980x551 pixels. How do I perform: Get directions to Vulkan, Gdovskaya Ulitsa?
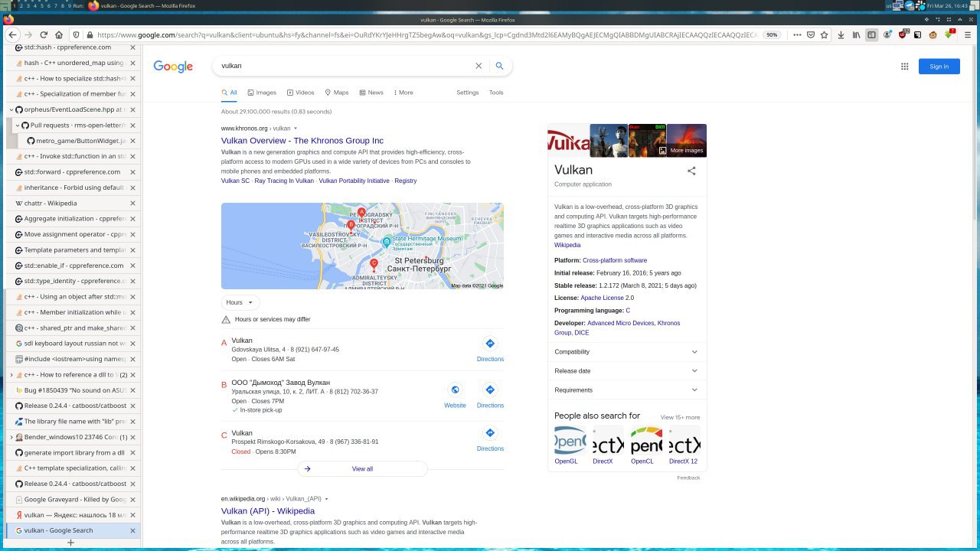tap(490, 347)
